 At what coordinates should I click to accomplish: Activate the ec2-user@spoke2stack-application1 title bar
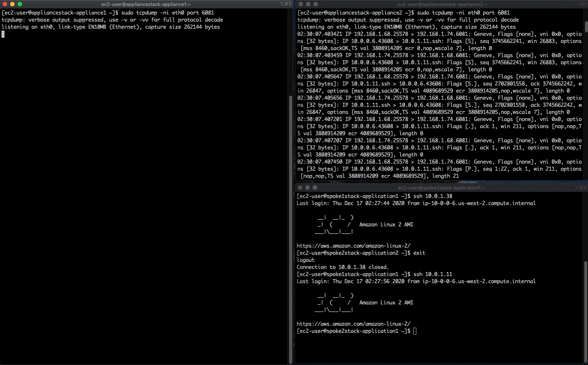click(441, 188)
